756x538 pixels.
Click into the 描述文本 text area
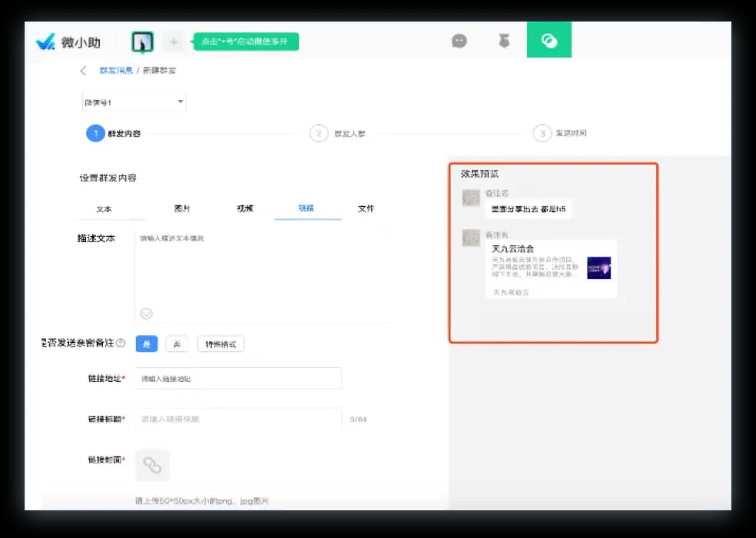click(x=264, y=276)
